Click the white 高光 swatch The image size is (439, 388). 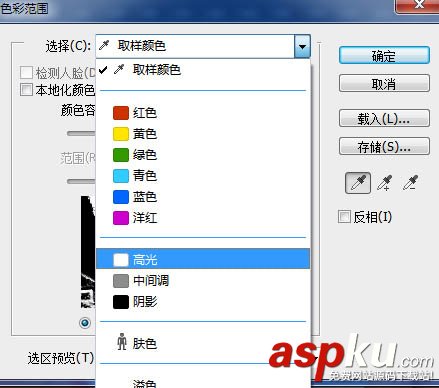(x=121, y=260)
